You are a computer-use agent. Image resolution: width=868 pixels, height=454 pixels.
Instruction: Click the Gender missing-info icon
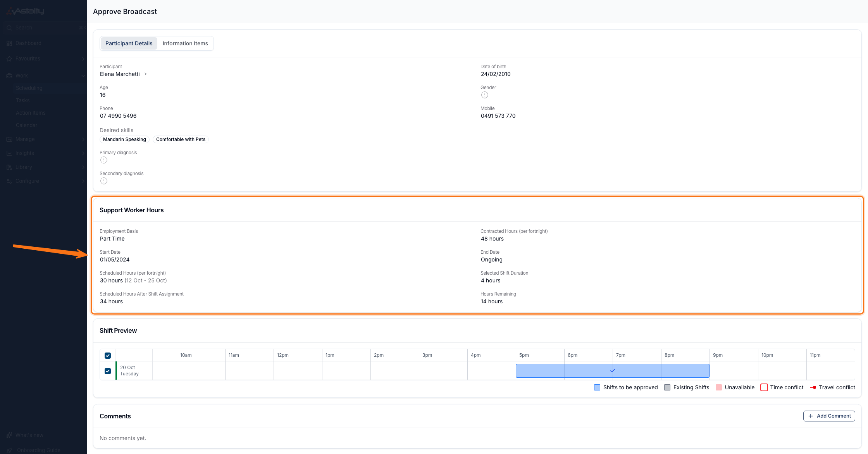click(x=485, y=95)
